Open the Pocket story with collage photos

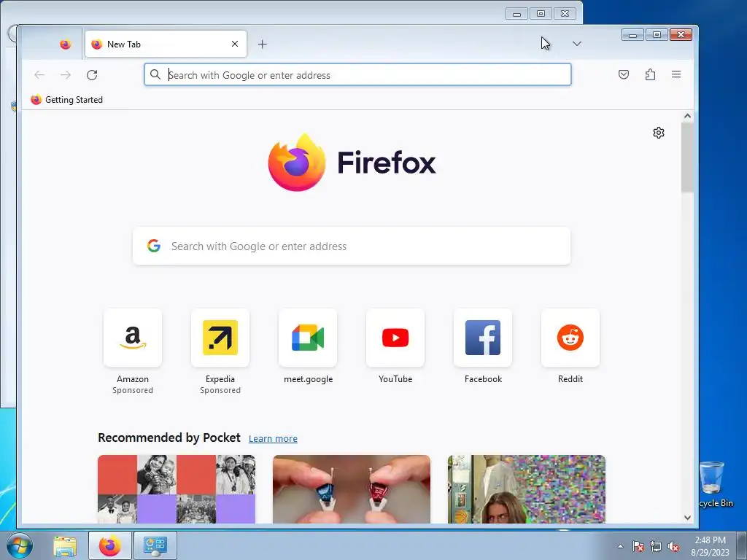tap(177, 489)
